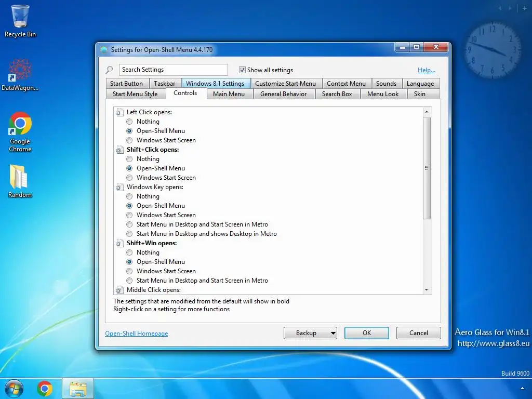The width and height of the screenshot is (532, 399).
Task: Switch to the Start Menu Style tab
Action: point(135,94)
